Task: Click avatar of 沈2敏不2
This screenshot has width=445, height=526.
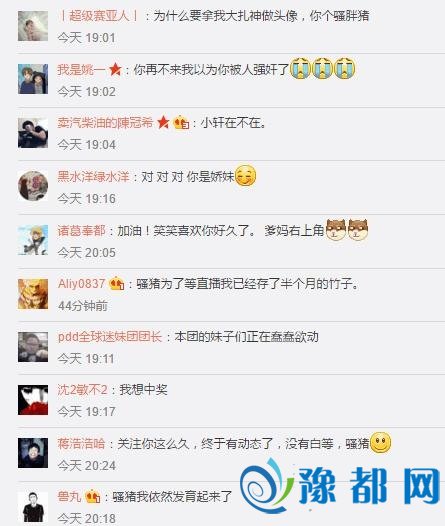Action: (x=33, y=400)
